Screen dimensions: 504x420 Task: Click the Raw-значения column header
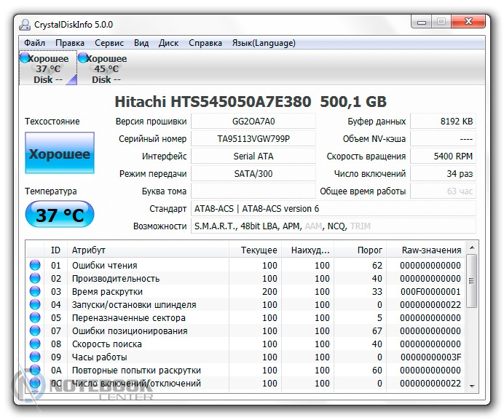point(431,250)
